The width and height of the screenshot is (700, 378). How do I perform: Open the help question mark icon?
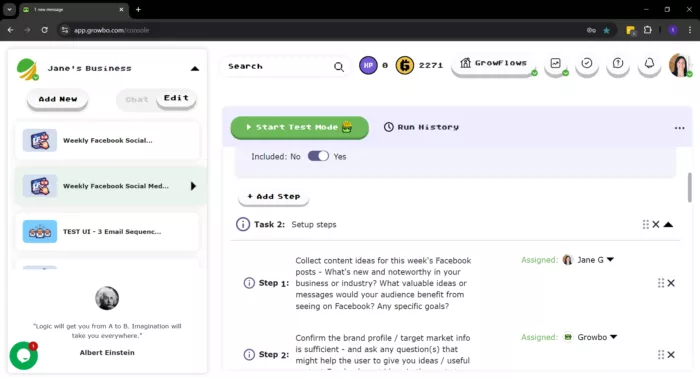click(x=618, y=64)
